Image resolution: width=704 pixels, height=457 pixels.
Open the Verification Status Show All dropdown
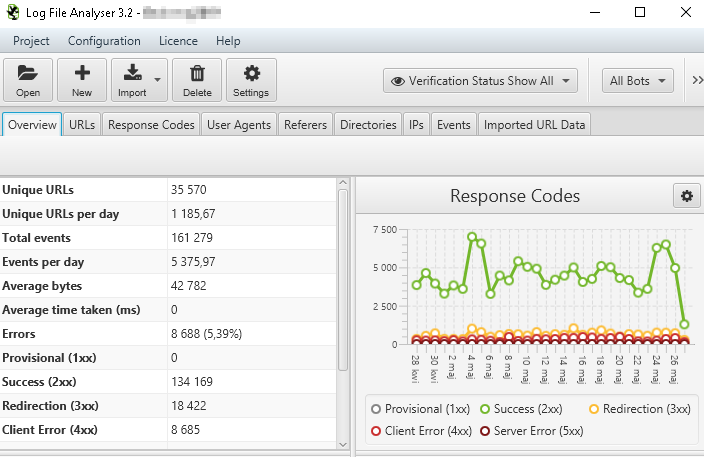481,81
